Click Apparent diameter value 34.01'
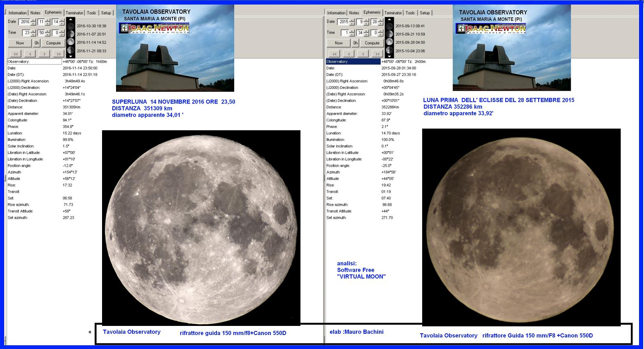The image size is (644, 349). point(68,114)
